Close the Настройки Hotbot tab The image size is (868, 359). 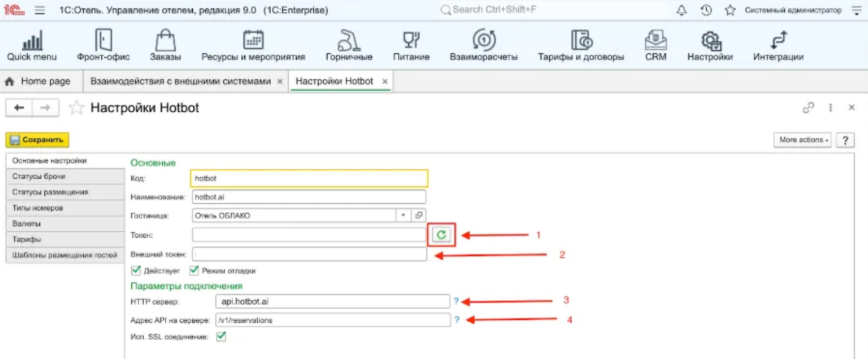coord(384,81)
